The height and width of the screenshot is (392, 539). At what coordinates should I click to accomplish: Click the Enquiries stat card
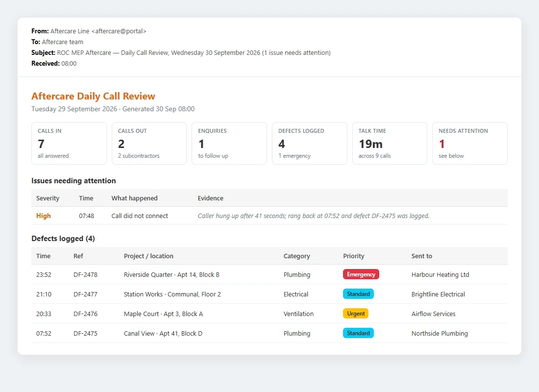point(229,144)
